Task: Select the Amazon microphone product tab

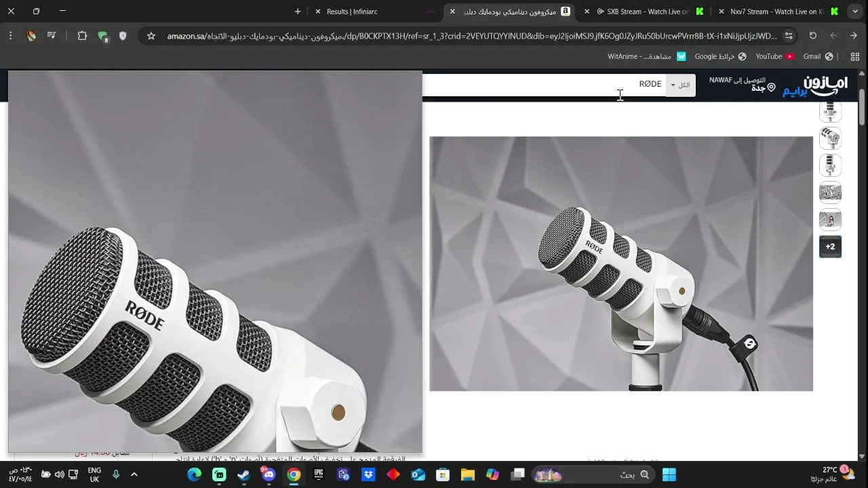Action: 510,12
